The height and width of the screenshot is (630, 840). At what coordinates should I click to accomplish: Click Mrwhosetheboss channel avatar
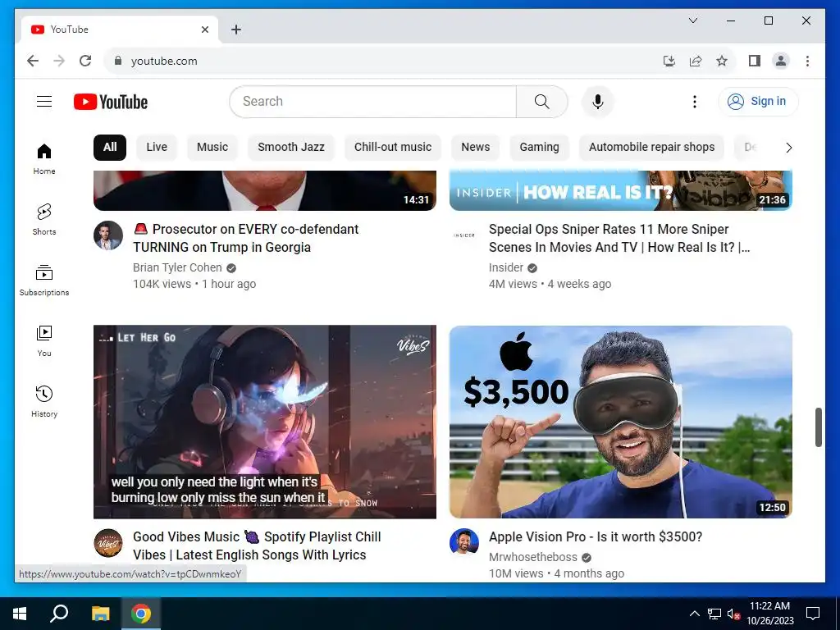point(464,543)
